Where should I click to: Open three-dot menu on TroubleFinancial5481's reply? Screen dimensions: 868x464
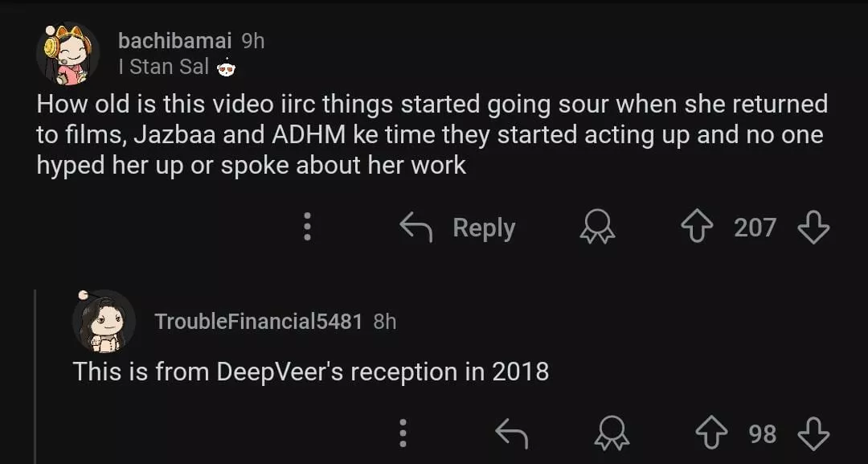(403, 434)
